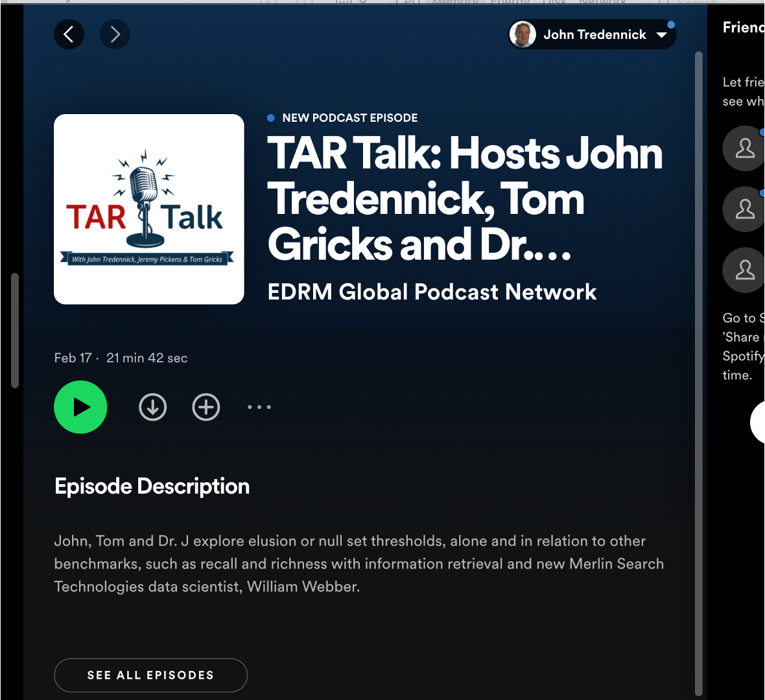Viewport: 765px width, 700px height.
Task: Expand the dropdown arrow beside John Tredennick
Action: coord(661,35)
